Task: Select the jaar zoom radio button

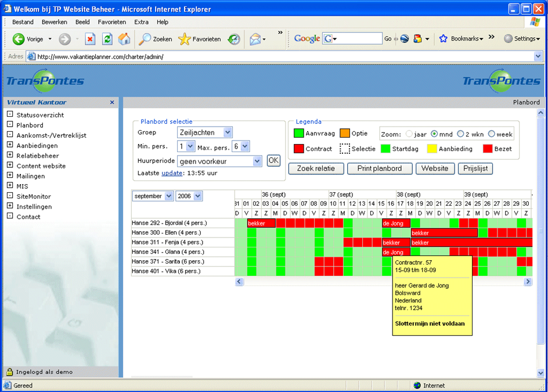Action: pos(408,134)
